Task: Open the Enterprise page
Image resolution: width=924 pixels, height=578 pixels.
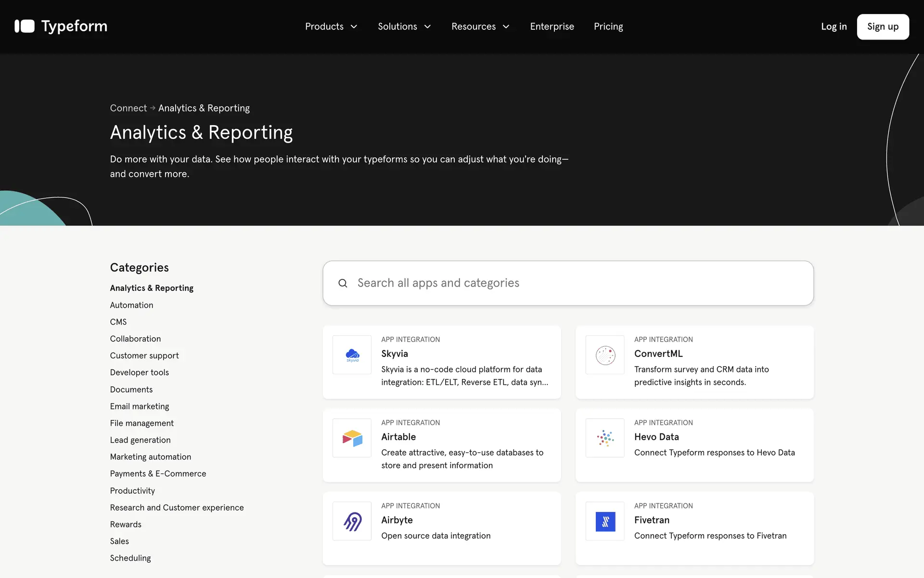Action: click(552, 26)
